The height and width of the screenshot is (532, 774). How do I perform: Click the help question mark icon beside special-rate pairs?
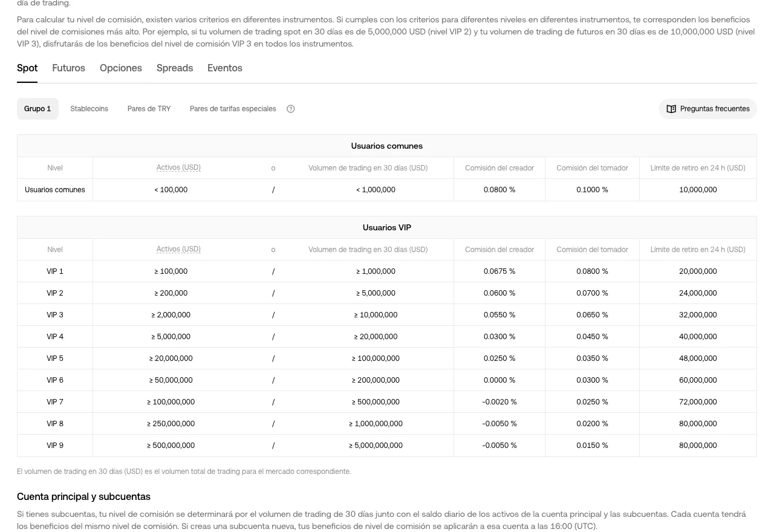290,109
